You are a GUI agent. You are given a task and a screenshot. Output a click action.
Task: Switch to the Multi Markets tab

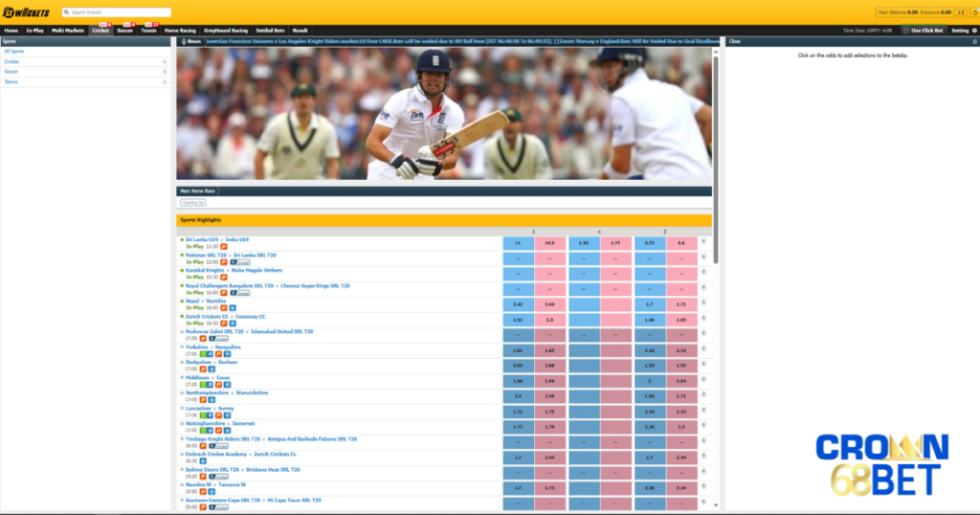coord(68,30)
